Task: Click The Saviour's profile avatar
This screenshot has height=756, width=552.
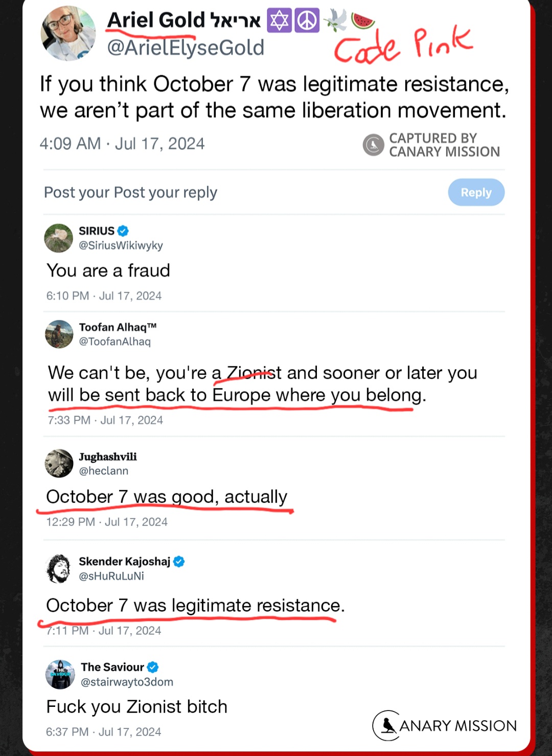Action: pyautogui.click(x=60, y=674)
